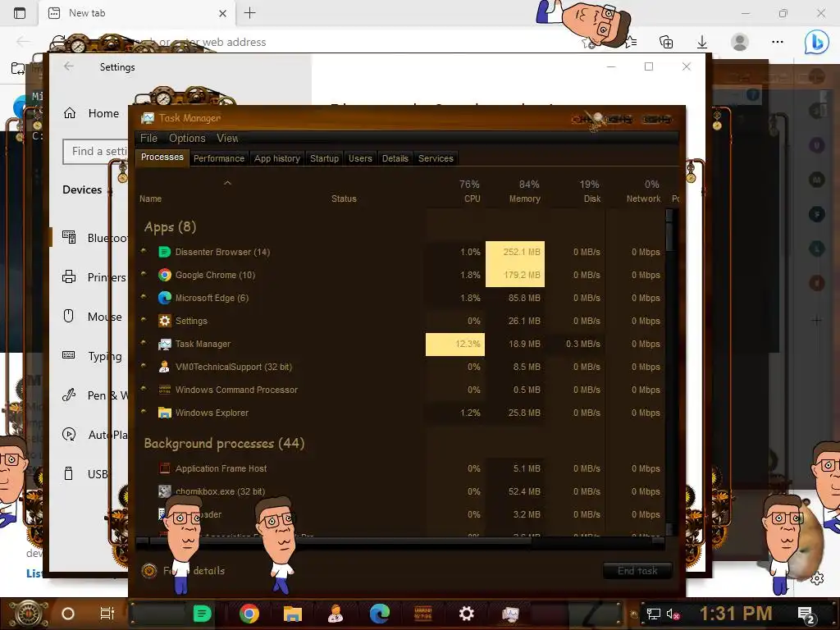Expand the Windows Command Processor row
The width and height of the screenshot is (840, 630).
[x=144, y=388]
